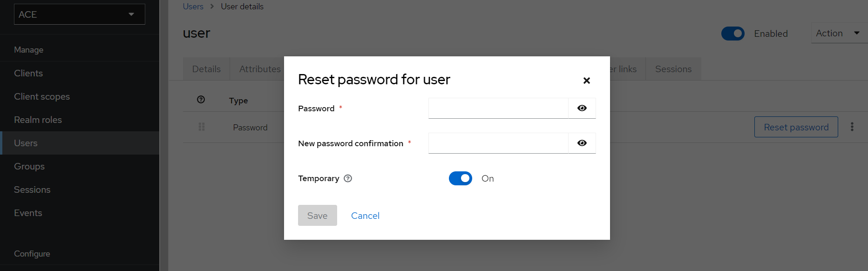The image size is (868, 271).
Task: Toggle the user Enabled switch
Action: point(732,34)
